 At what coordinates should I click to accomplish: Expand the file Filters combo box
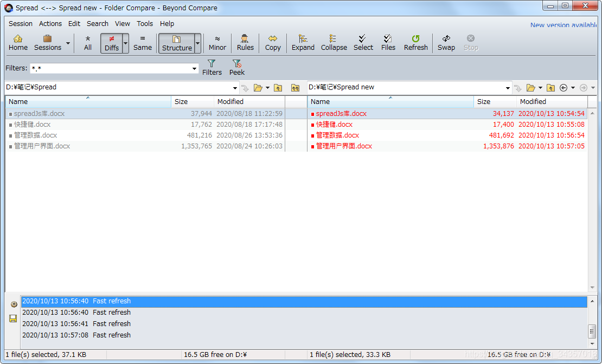pos(194,69)
